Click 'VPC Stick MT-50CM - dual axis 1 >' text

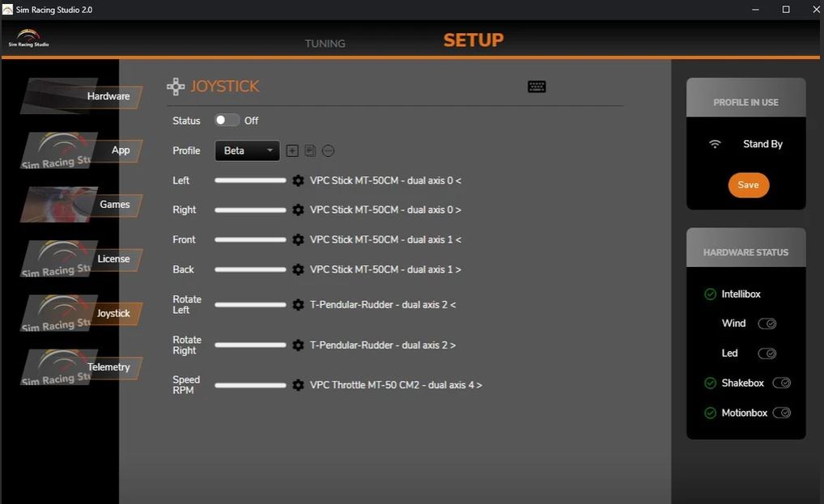[x=386, y=270]
